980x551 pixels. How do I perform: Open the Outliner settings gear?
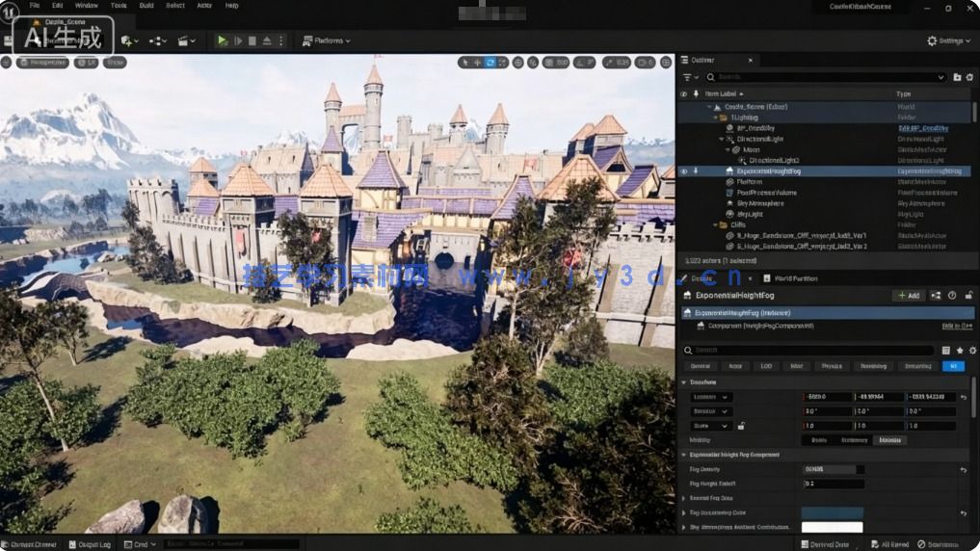point(969,77)
